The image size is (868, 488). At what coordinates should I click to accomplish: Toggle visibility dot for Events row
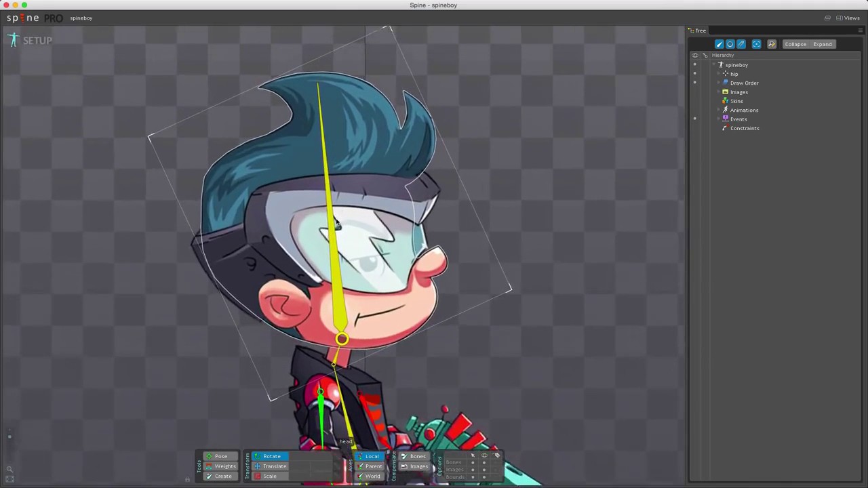click(x=694, y=119)
